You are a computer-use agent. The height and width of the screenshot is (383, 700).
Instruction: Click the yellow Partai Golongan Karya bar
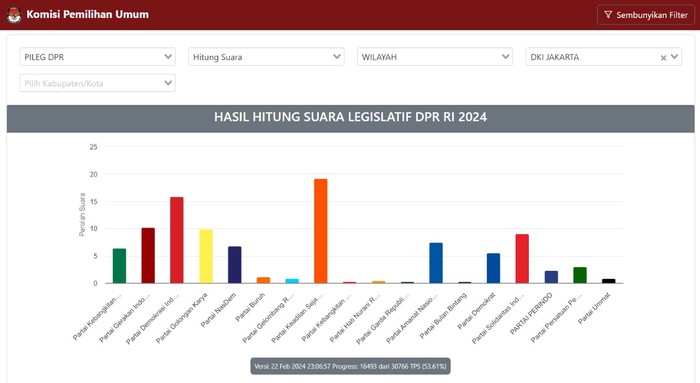[x=206, y=256]
